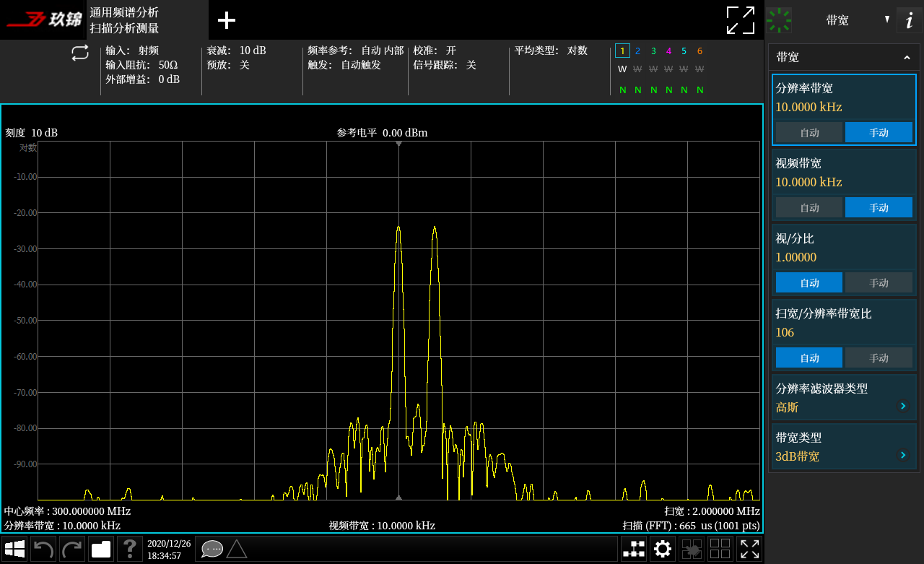The width and height of the screenshot is (924, 564).
Task: Set resolution bandwidth to 自动
Action: click(x=809, y=133)
